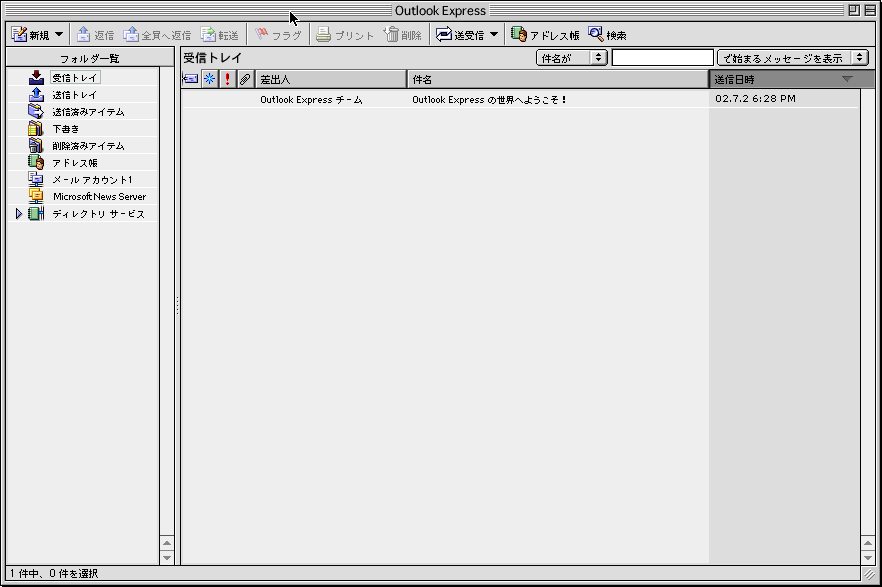882x587 pixels.
Task: Open the で始まるメッセージを表示 dropdown
Action: tap(793, 58)
